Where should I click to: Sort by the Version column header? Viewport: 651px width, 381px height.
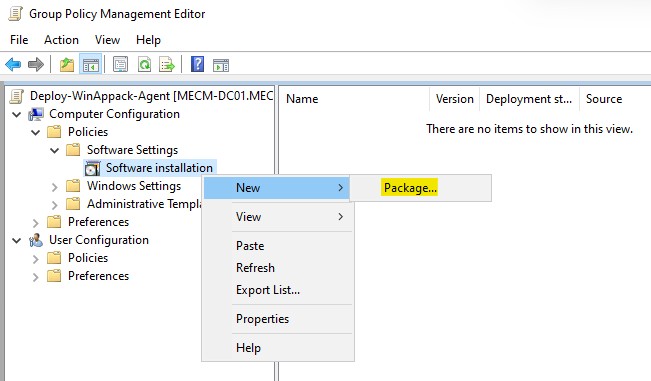coord(455,99)
